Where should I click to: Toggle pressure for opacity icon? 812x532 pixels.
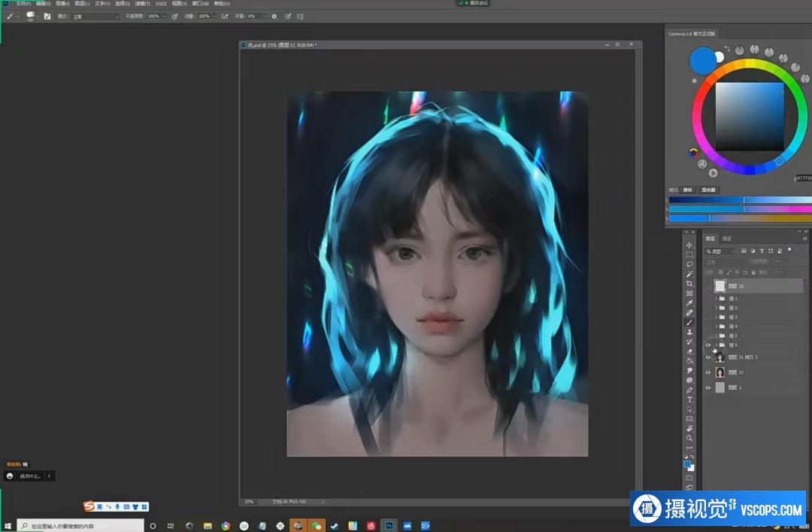pyautogui.click(x=175, y=16)
